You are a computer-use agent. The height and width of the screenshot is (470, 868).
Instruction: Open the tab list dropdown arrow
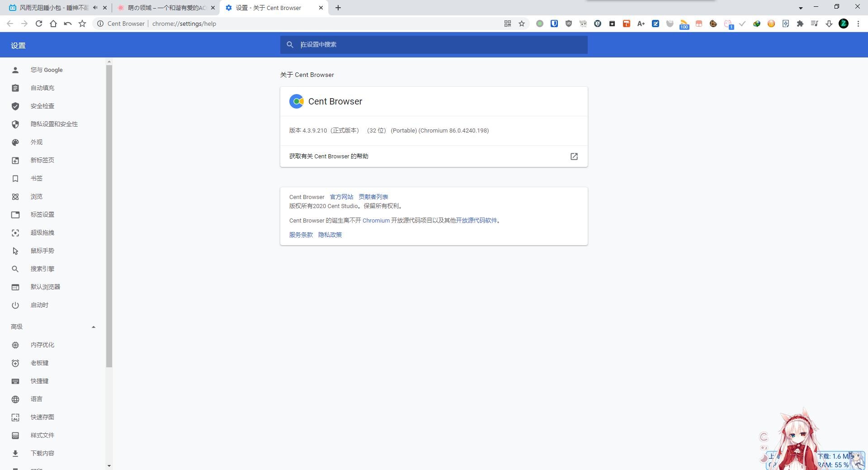click(800, 8)
